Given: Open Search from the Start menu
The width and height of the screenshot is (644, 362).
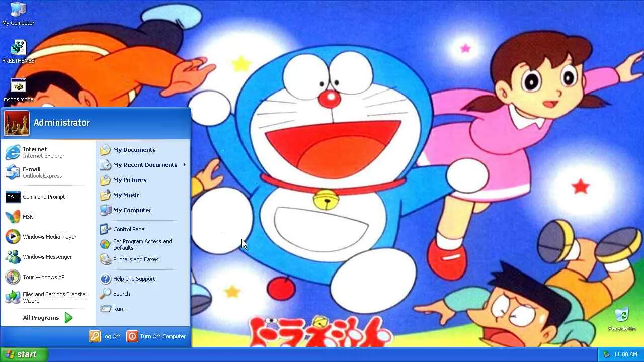Looking at the screenshot, I should (x=143, y=294).
